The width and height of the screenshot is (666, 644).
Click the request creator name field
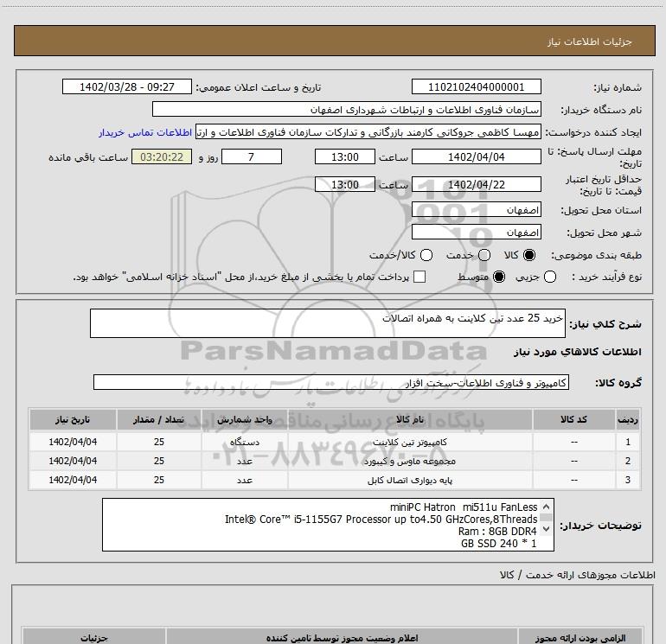pos(368,132)
